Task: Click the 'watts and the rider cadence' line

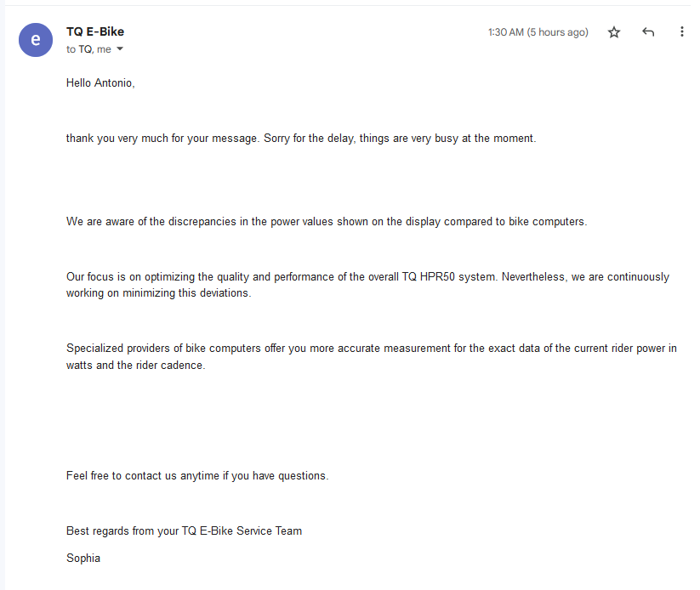Action: [135, 366]
